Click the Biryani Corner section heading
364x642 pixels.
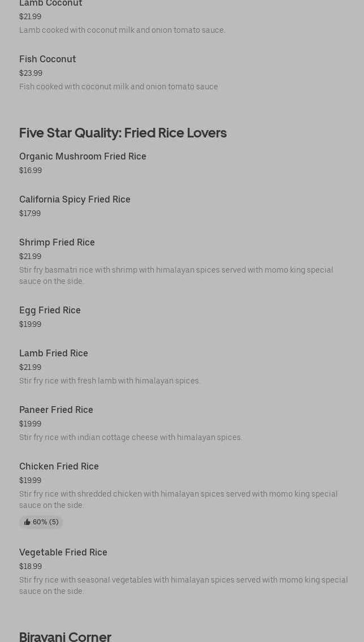pos(65,637)
